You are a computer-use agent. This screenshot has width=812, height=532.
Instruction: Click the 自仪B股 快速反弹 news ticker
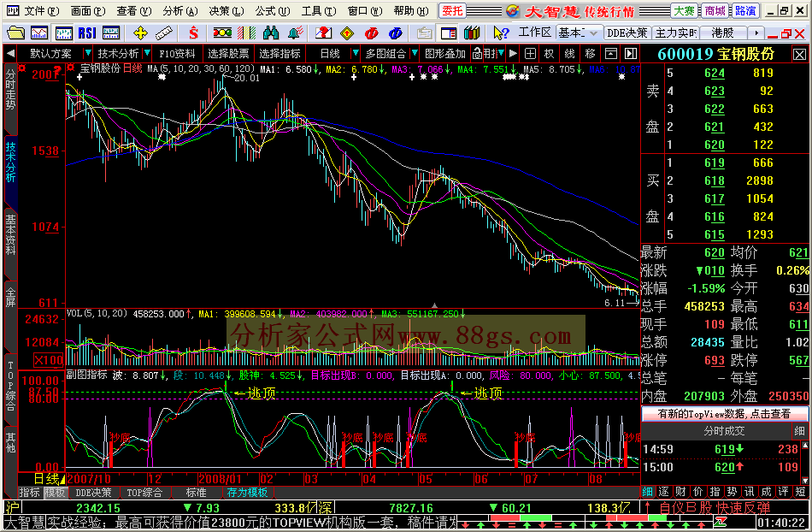click(715, 508)
